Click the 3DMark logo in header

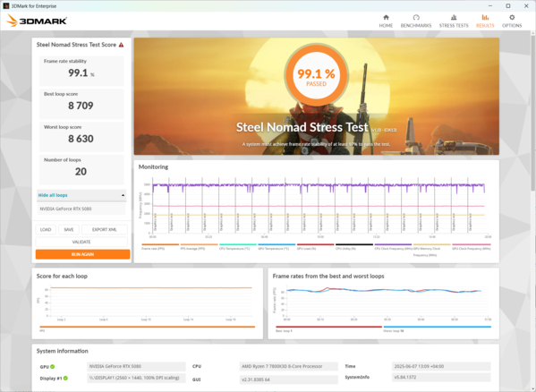tap(36, 21)
